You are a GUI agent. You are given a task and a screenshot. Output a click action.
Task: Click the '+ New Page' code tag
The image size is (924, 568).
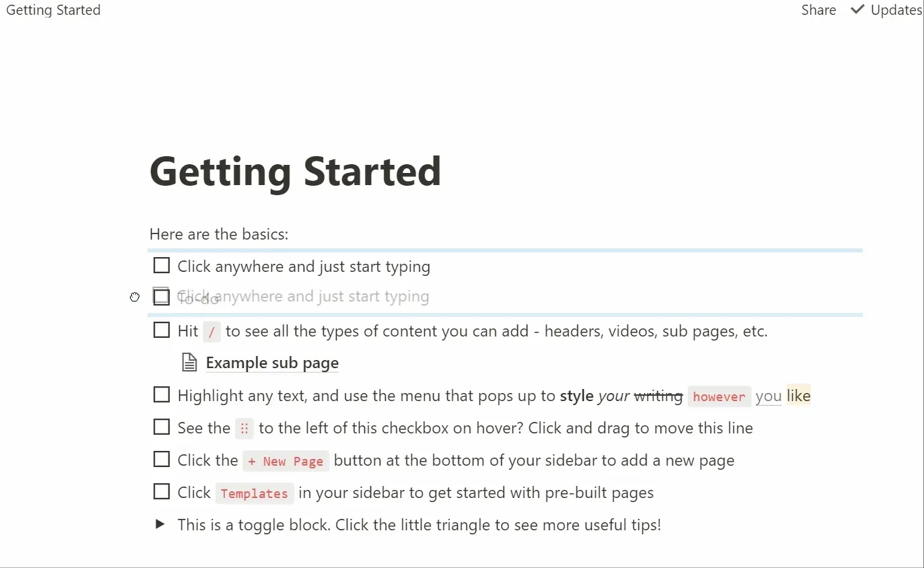pos(286,461)
